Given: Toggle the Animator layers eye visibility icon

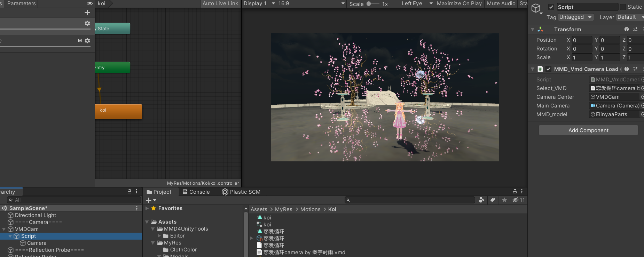Looking at the screenshot, I should click(x=90, y=3).
